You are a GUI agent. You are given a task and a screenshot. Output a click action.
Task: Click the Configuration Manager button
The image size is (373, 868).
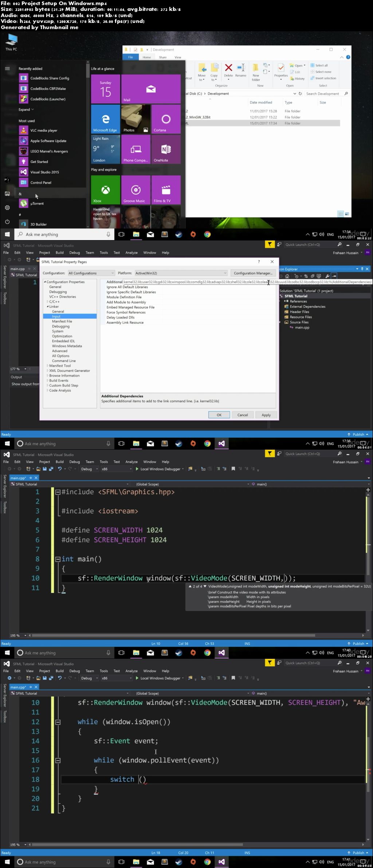(253, 273)
